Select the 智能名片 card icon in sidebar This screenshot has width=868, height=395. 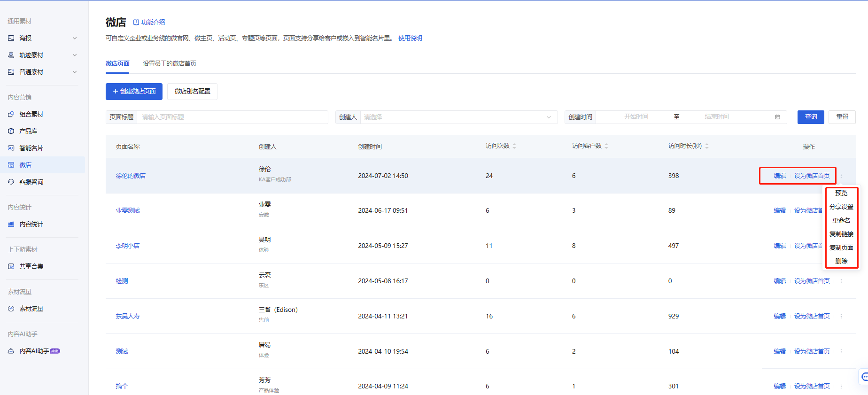tap(11, 148)
